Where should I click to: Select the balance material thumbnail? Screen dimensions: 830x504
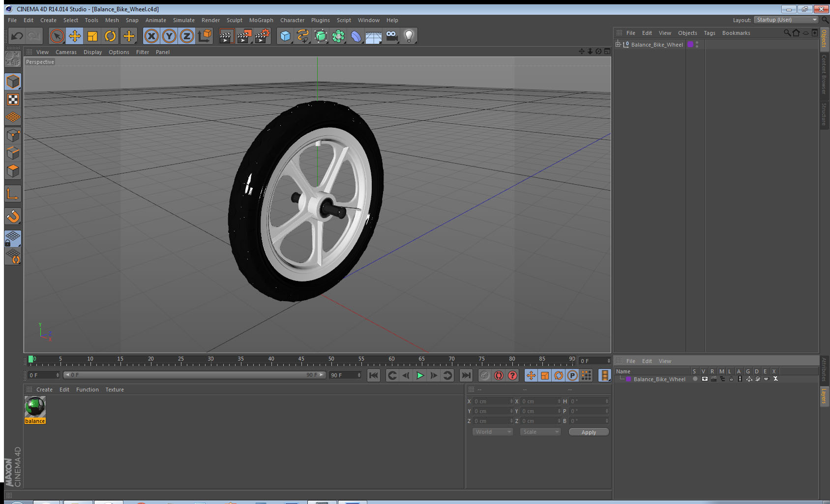click(x=35, y=407)
